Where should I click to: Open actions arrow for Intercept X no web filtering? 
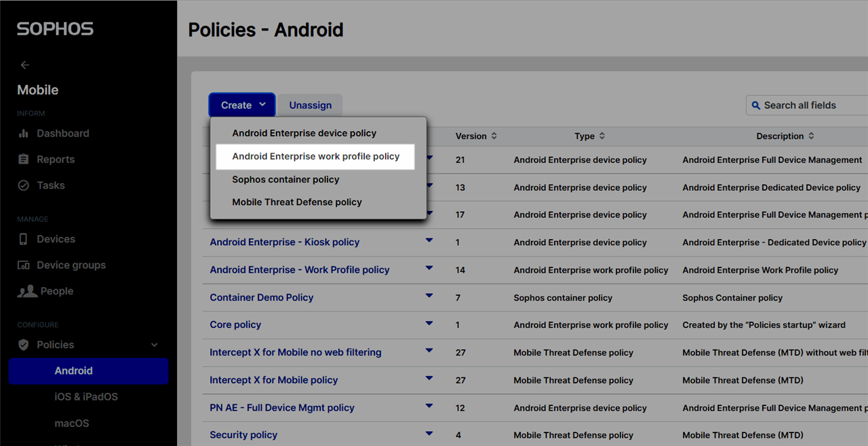[x=429, y=351]
